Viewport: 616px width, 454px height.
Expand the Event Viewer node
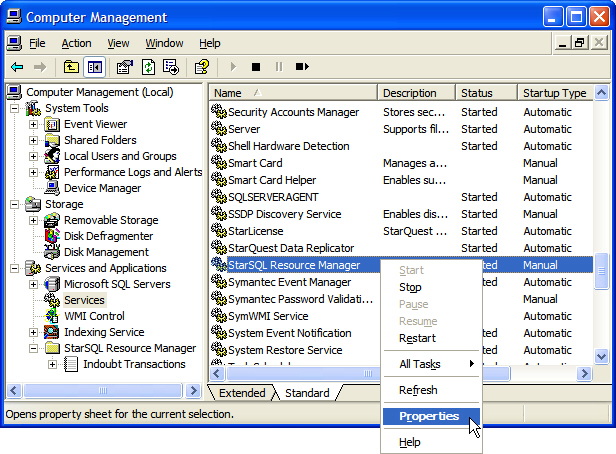tap(33, 124)
